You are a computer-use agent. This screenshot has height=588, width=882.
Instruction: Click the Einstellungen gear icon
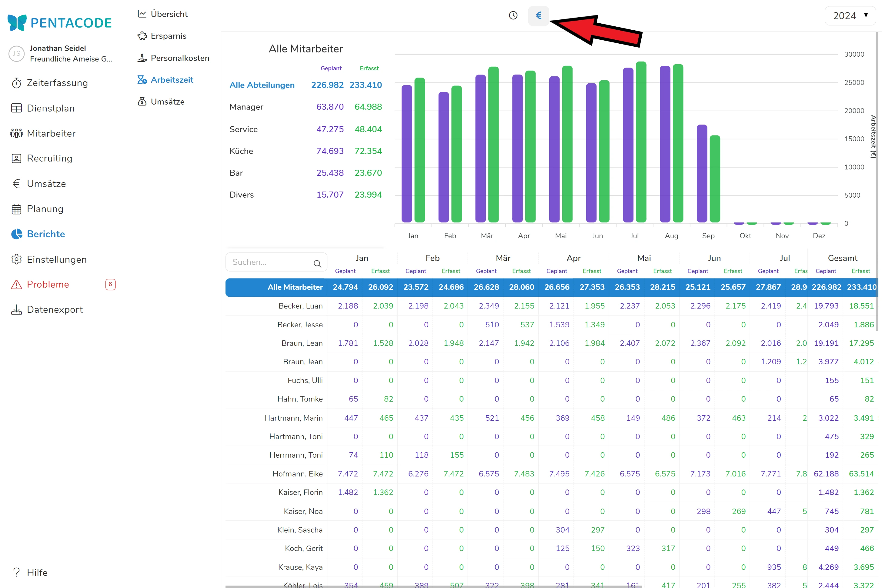click(16, 259)
